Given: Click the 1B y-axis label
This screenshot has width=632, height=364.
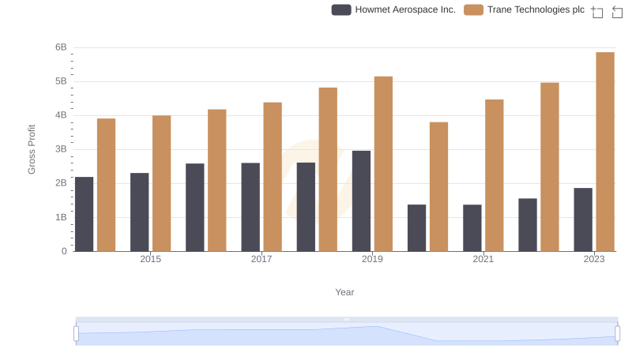Looking at the screenshot, I should [x=61, y=217].
